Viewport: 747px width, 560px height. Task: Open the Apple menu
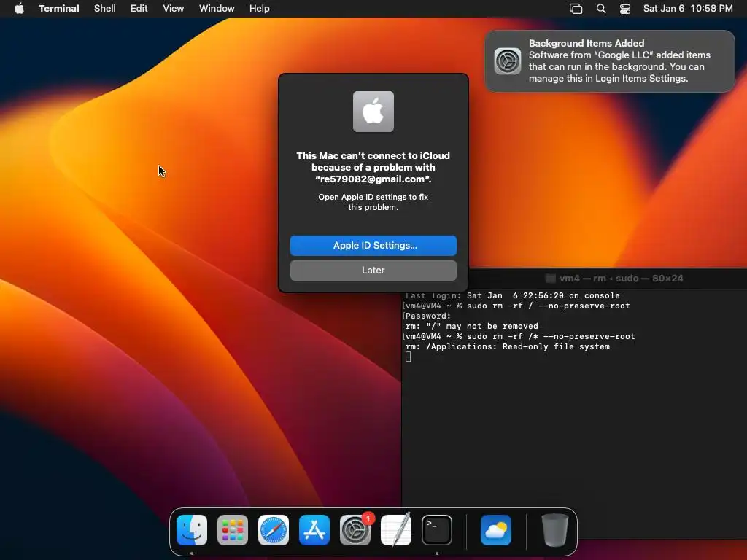pos(19,8)
